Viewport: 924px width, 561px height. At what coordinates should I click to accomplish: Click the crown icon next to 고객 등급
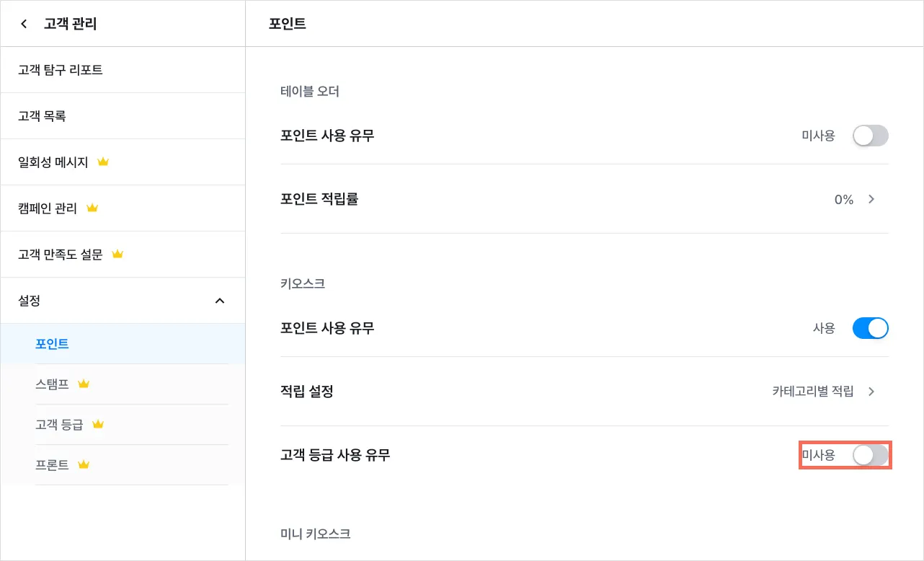click(x=98, y=425)
